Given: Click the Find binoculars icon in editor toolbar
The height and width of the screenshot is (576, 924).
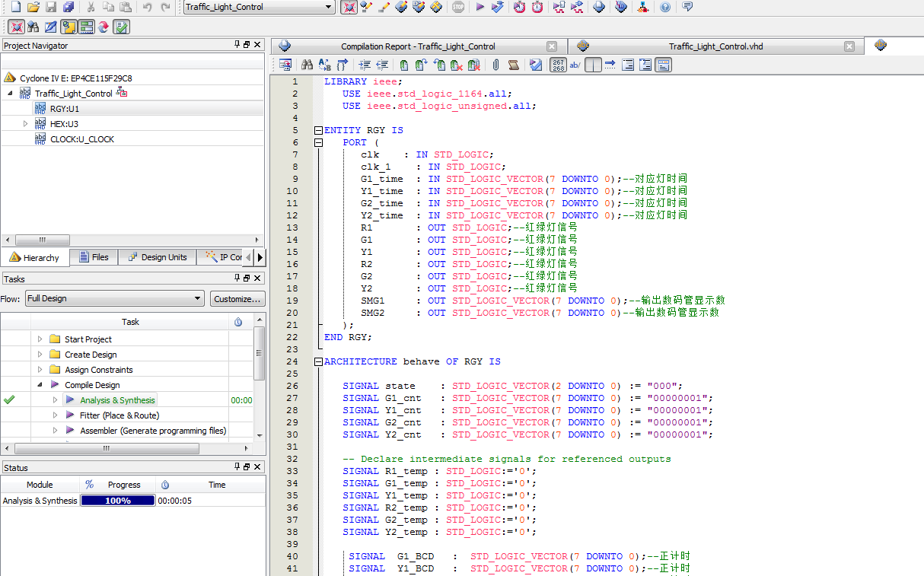Looking at the screenshot, I should coord(307,65).
